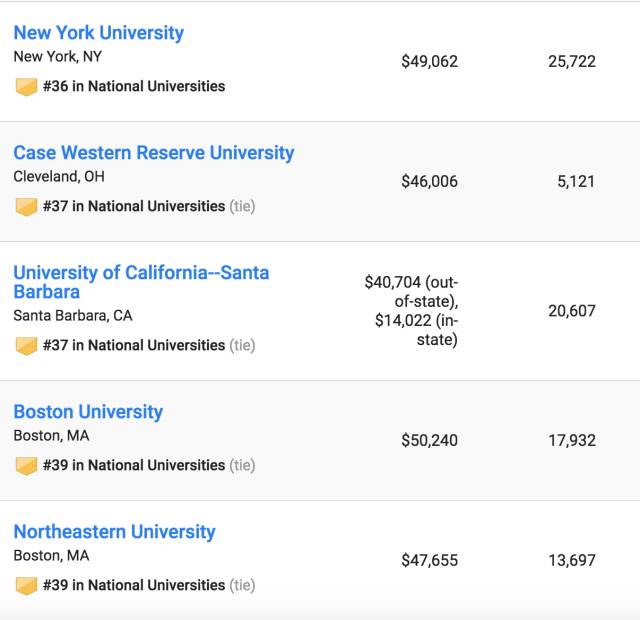Click the badge icon in Boston University's ranking
The width and height of the screenshot is (640, 620).
(27, 466)
